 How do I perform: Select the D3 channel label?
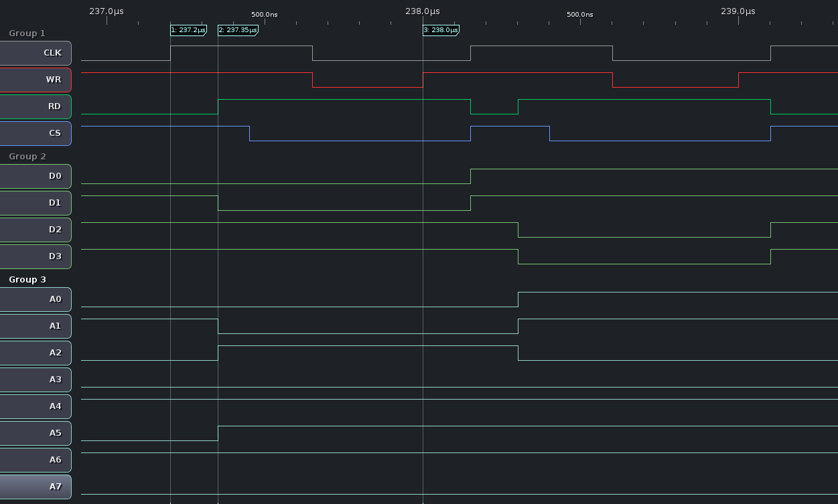35,256
